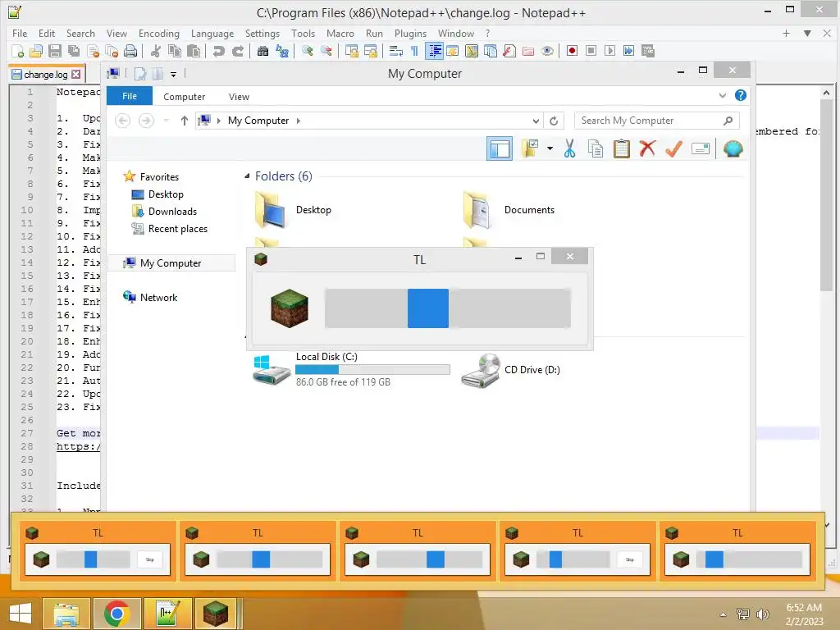This screenshot has height=630, width=840.
Task: Toggle Notepad++ Indent guide icon
Action: coord(434,51)
